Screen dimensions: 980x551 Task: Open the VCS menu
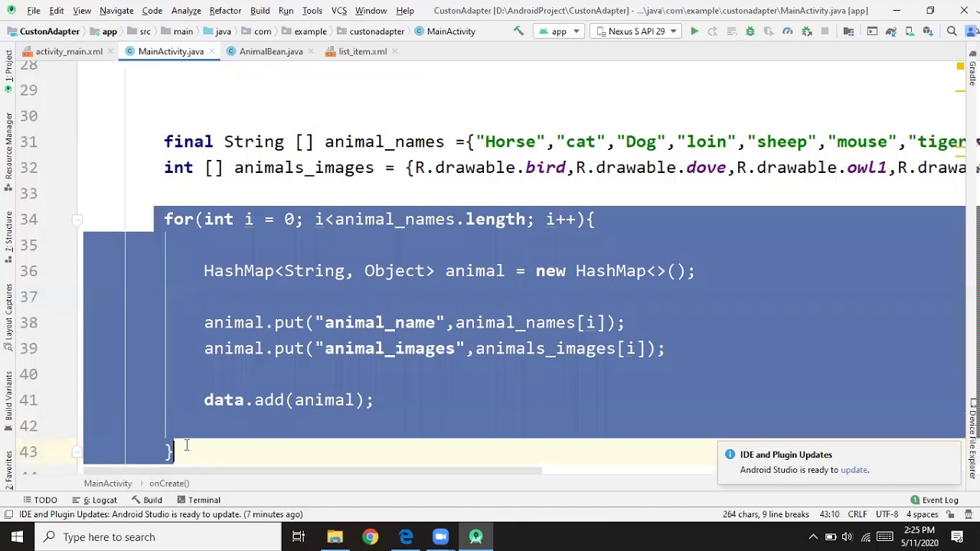tap(339, 11)
